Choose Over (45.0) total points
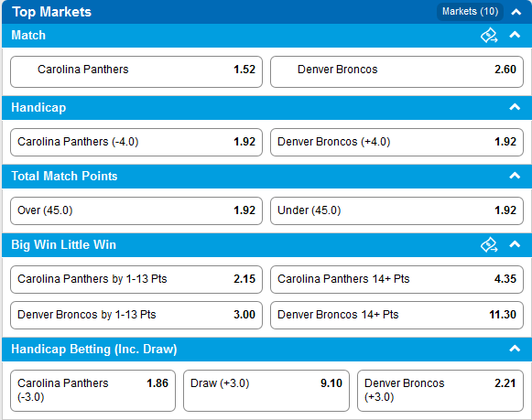 pos(136,210)
